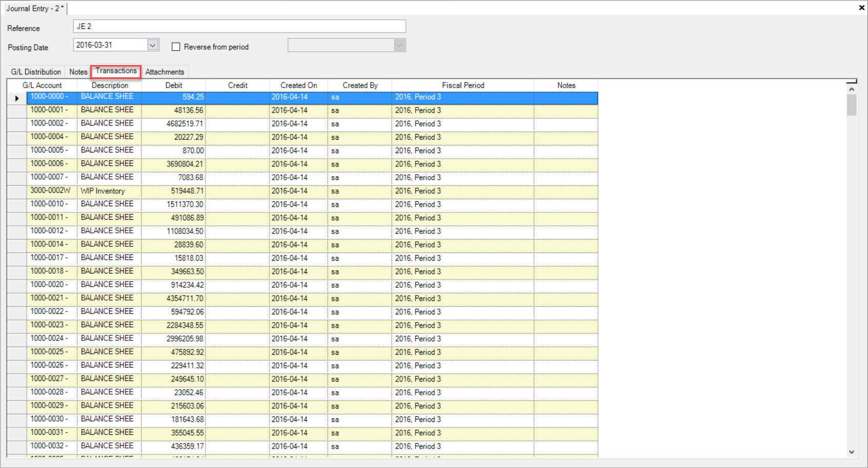The image size is (868, 468).
Task: Switch to the Notes tab
Action: click(78, 72)
